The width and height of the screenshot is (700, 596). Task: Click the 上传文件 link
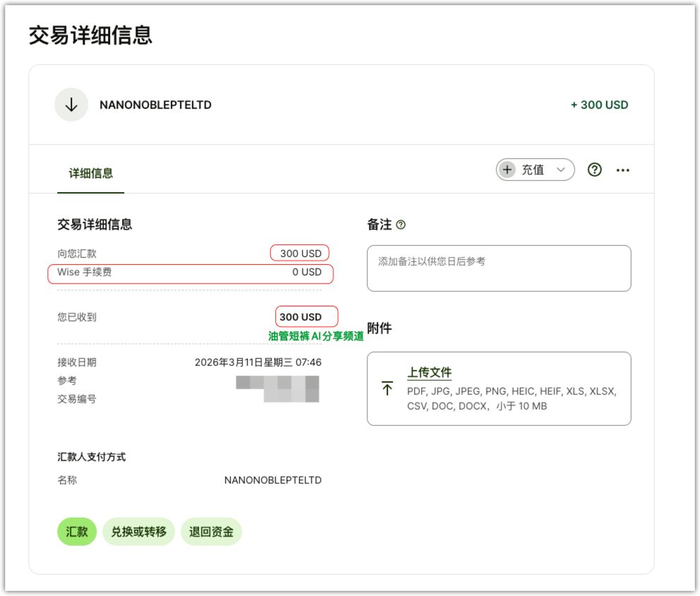pyautogui.click(x=429, y=372)
